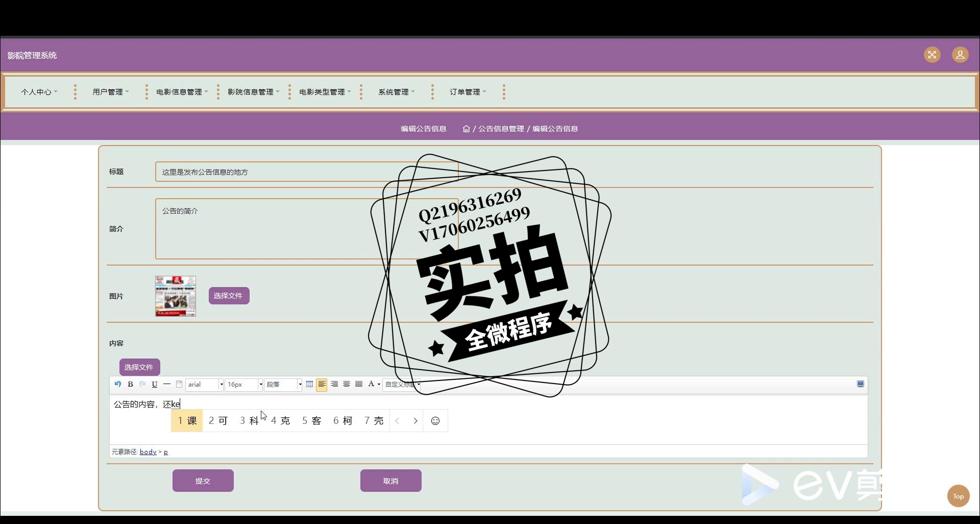Select IME candidate 2 可
980x524 pixels.
[x=218, y=421]
